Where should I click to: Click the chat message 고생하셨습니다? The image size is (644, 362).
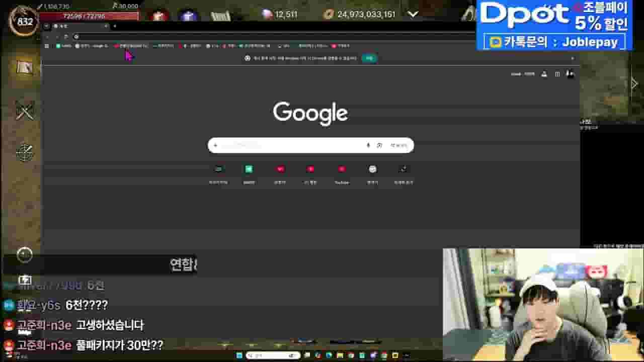pos(110,325)
